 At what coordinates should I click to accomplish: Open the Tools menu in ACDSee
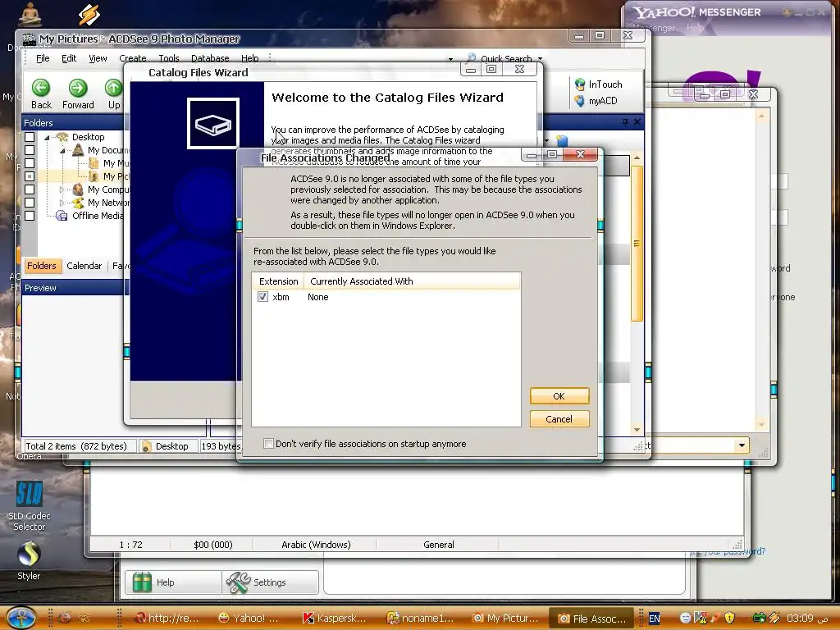169,58
